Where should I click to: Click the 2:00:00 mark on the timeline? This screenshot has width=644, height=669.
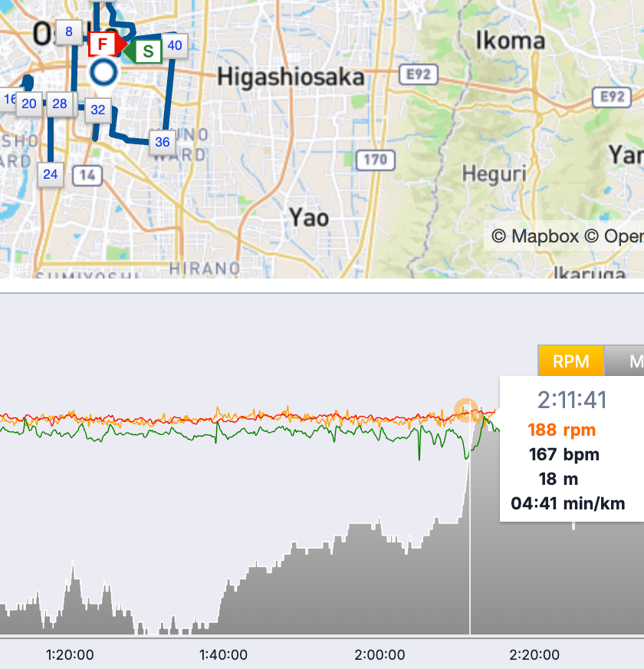click(379, 655)
